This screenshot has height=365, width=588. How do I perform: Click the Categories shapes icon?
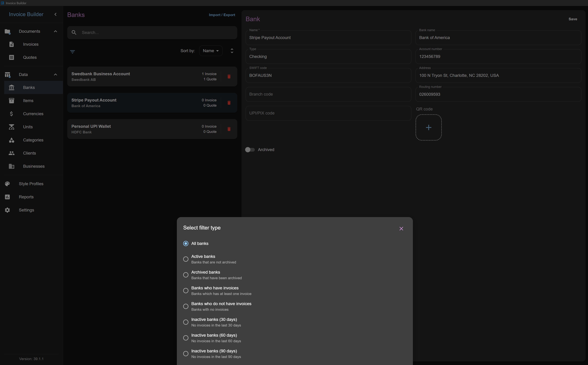click(11, 140)
